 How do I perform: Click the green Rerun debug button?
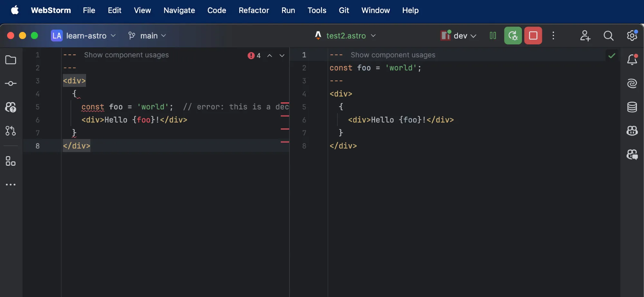pyautogui.click(x=513, y=35)
